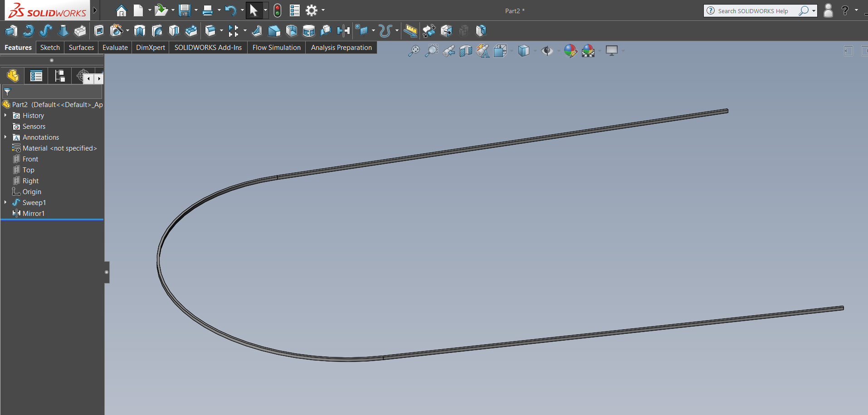Click the Zoom to Fit icon

[413, 51]
